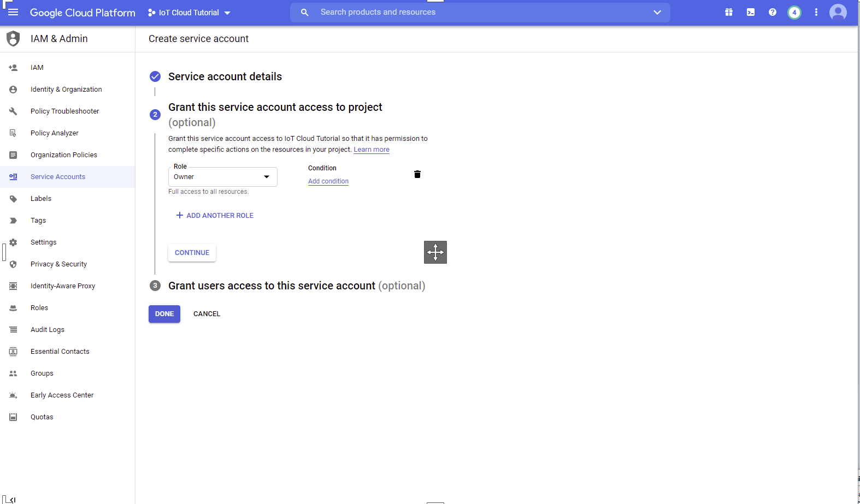Click the search magnifier icon

tap(305, 12)
